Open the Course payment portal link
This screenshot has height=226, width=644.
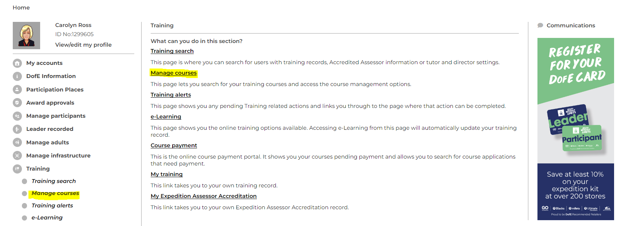[x=174, y=145]
